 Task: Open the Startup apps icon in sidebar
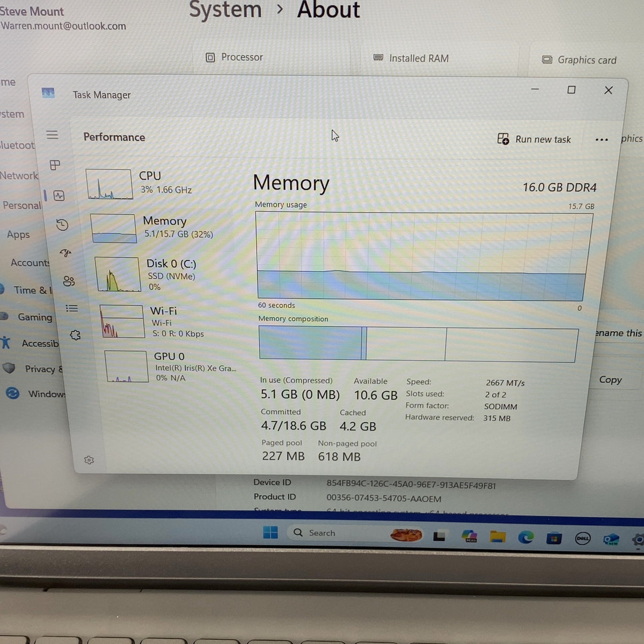65,253
